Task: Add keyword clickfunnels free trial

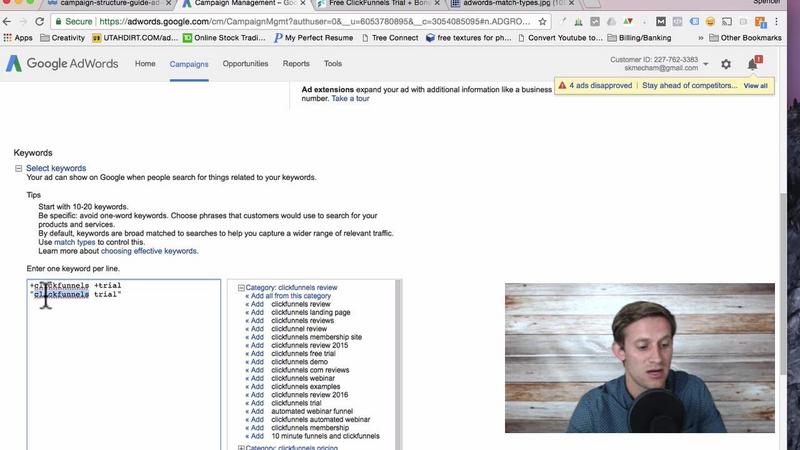Action: coord(255,354)
